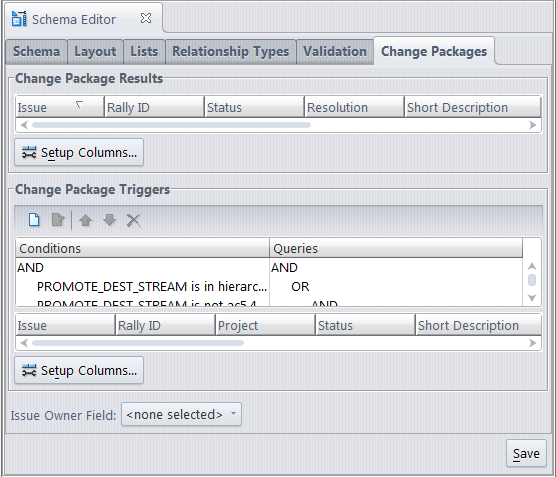Click Setup Columns under Change Package Results

(79, 152)
